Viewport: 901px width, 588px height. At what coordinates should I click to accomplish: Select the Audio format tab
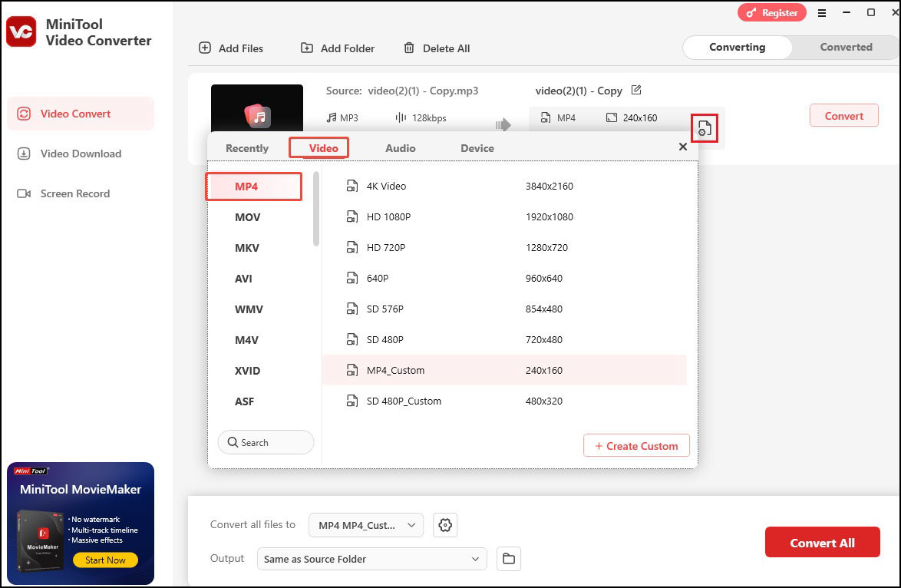point(401,148)
